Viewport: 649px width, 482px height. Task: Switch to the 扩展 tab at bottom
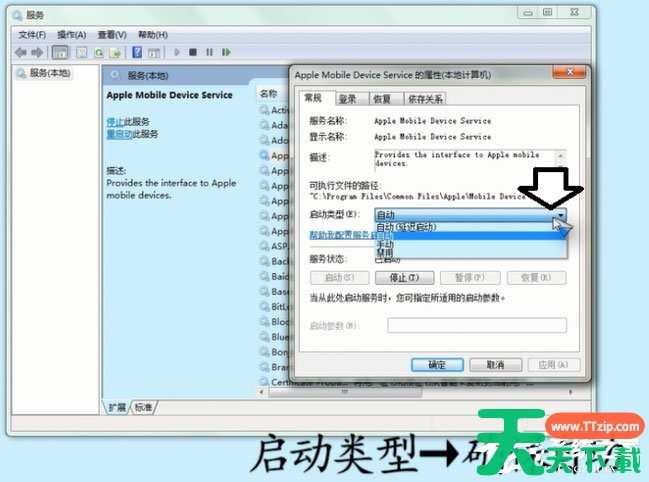[117, 407]
